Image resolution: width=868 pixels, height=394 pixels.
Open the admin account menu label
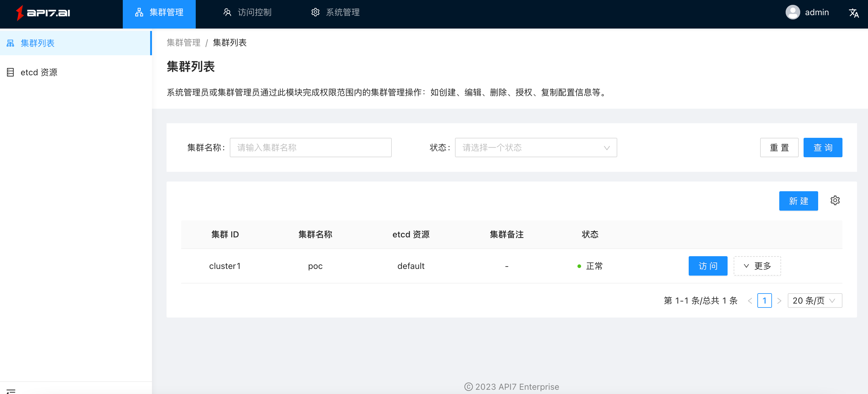pyautogui.click(x=816, y=12)
